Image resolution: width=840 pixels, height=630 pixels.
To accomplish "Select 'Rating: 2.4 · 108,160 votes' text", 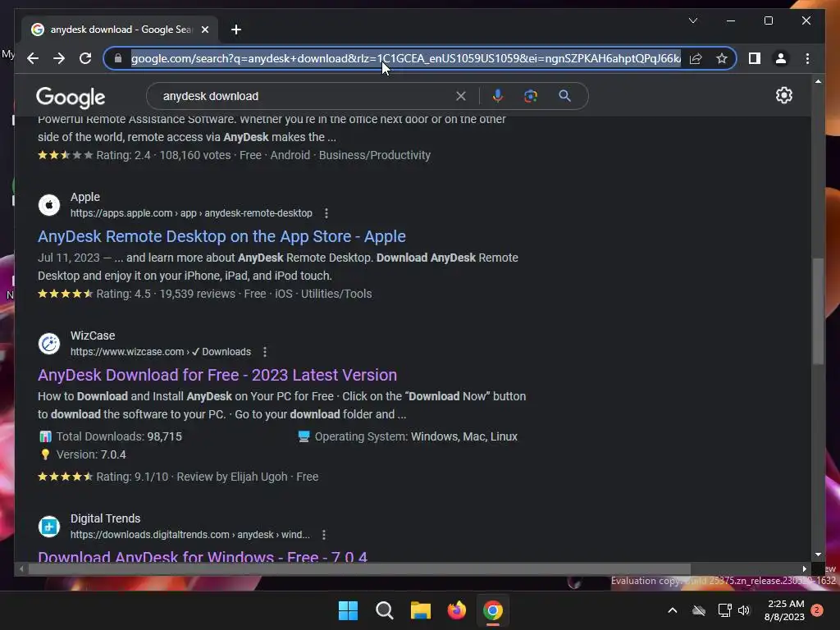I will point(163,155).
